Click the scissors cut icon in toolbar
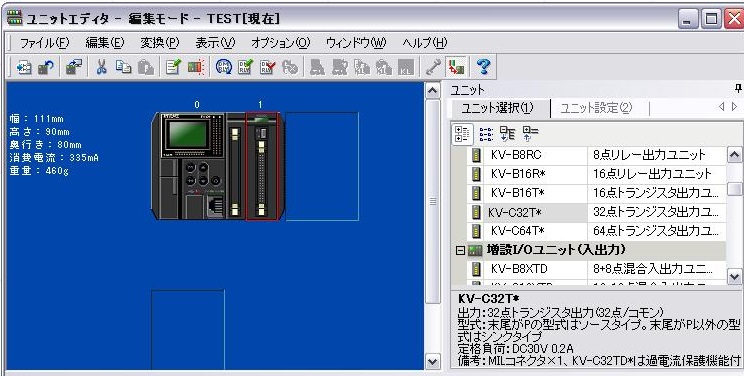This screenshot has height=376, width=744. tap(101, 67)
